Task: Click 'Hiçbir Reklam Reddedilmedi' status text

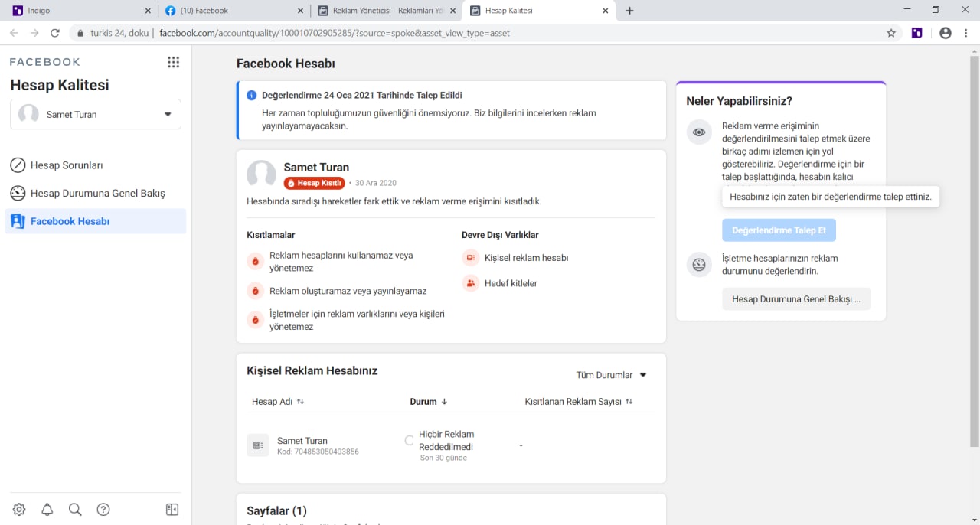Action: [446, 441]
